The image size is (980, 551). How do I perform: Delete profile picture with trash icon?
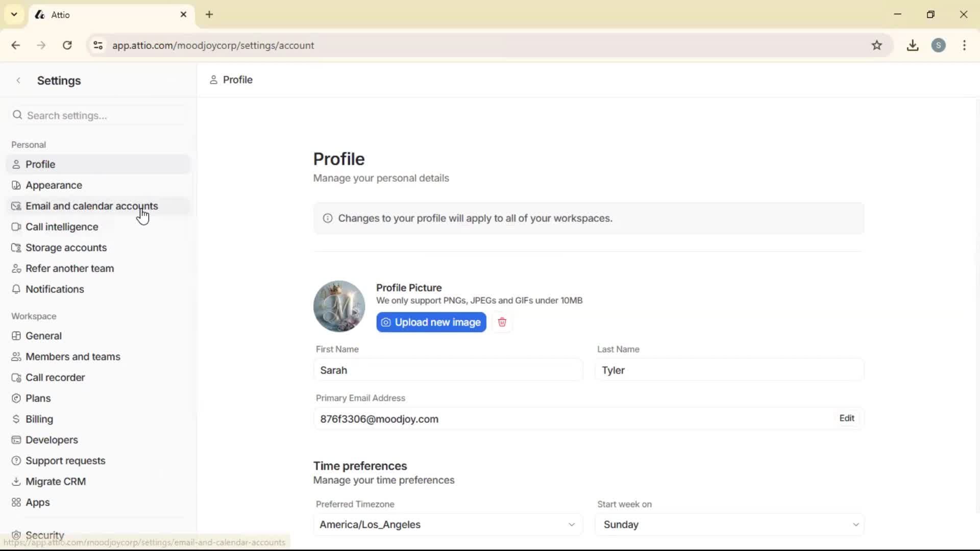coord(502,322)
